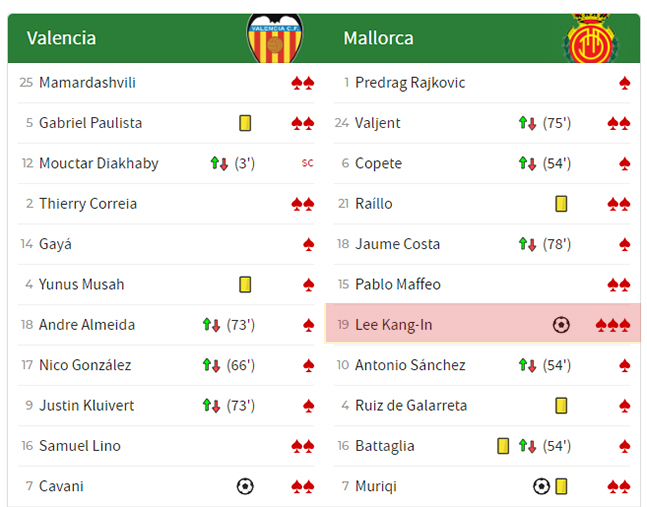Click Battaglia's yellow card icon
Screen dimensions: 647x507
point(503,446)
